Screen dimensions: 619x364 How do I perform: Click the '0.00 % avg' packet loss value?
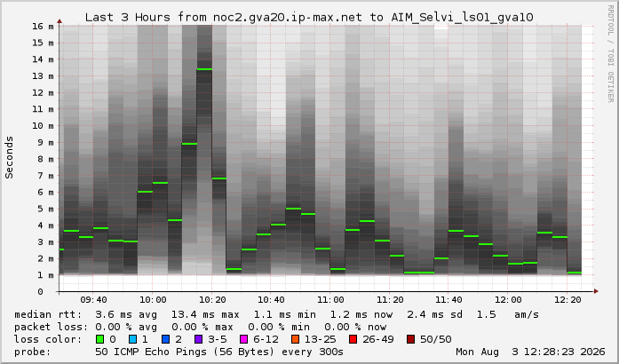(x=126, y=327)
